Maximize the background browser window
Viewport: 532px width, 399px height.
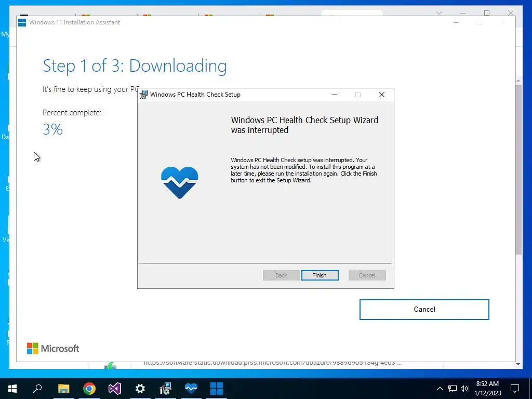point(487,13)
